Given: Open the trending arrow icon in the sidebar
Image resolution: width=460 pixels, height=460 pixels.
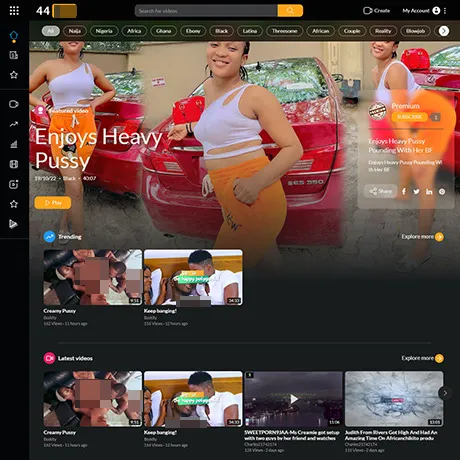Looking at the screenshot, I should point(14,124).
